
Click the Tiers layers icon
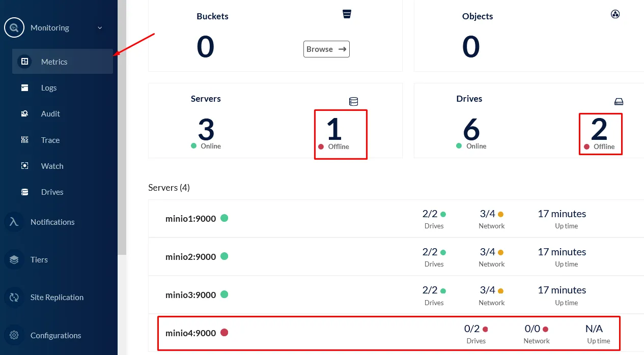coord(14,259)
